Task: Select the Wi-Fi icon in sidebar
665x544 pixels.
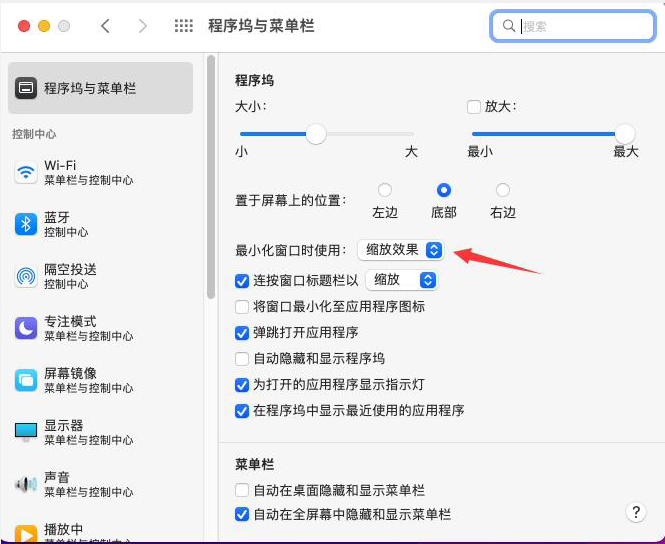Action: click(26, 172)
